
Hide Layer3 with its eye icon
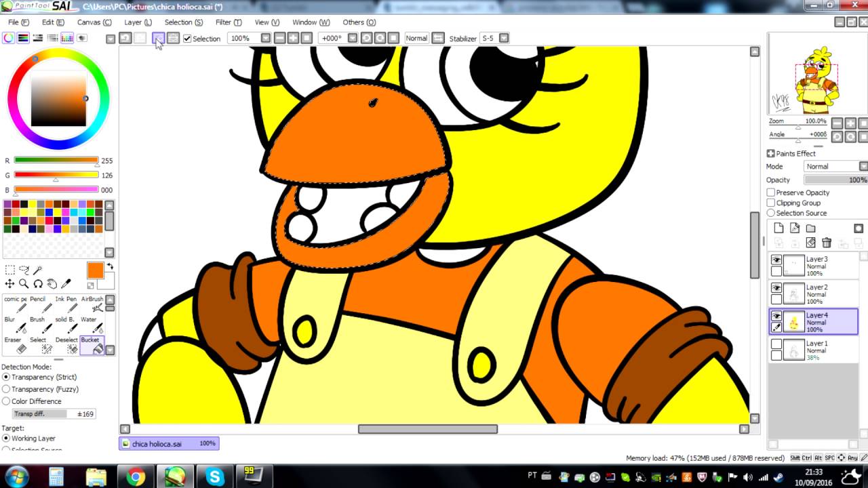776,260
